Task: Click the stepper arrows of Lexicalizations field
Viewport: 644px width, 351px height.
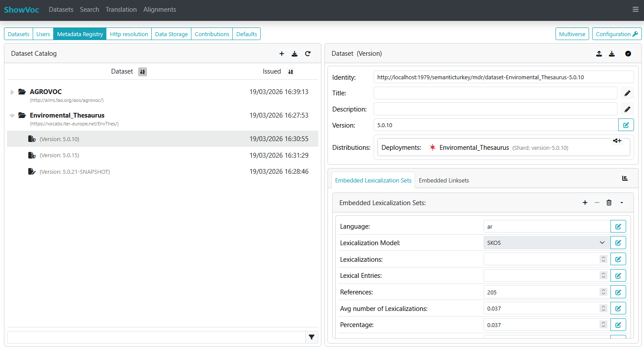Action: click(603, 259)
